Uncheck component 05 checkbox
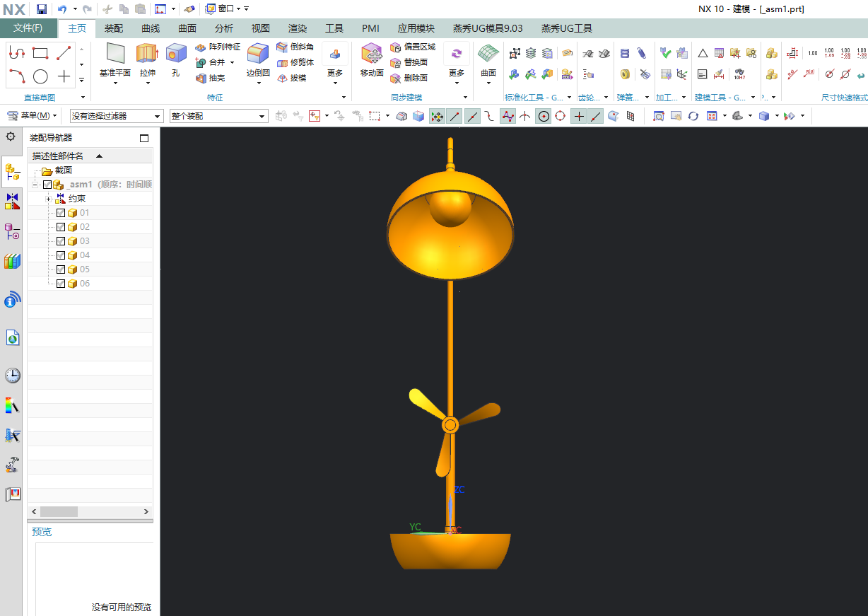868x616 pixels. [x=61, y=269]
